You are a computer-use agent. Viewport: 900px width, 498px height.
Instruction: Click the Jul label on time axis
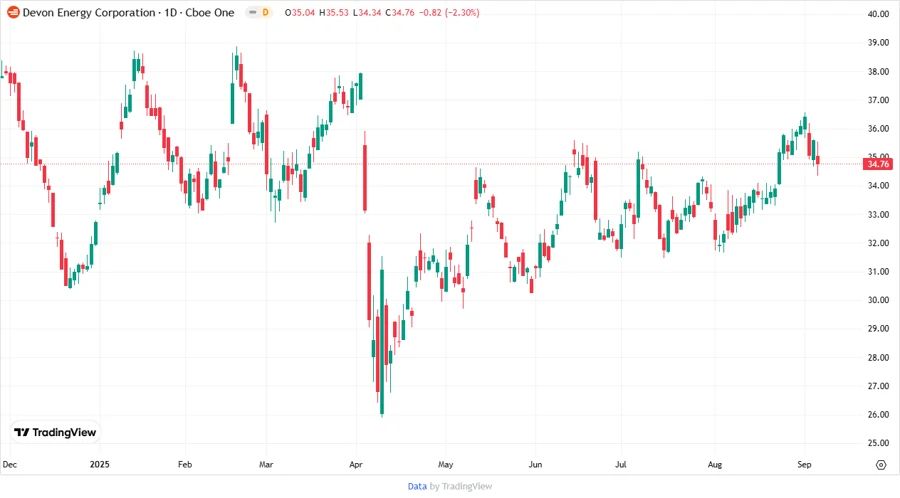620,465
